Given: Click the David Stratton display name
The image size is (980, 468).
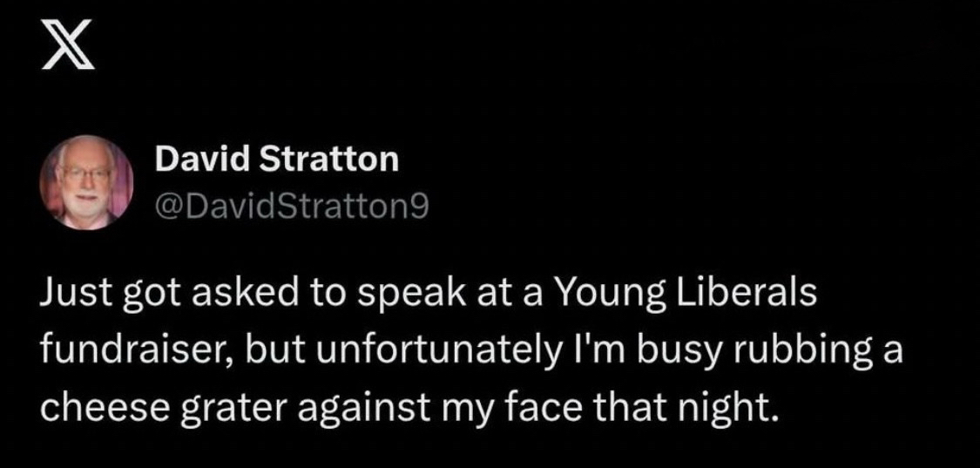Looking at the screenshot, I should [x=276, y=159].
